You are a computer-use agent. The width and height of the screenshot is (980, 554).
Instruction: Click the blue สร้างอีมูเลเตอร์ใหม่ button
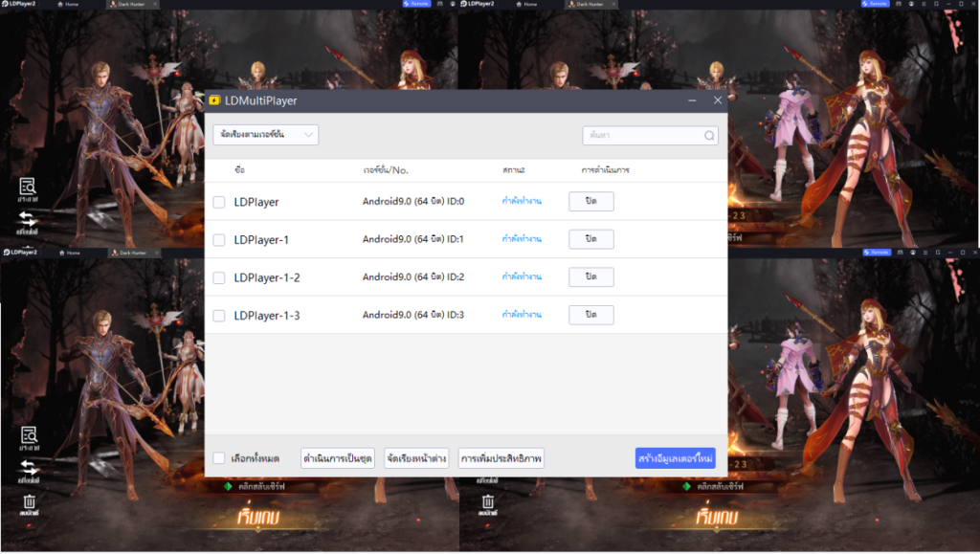click(x=676, y=458)
